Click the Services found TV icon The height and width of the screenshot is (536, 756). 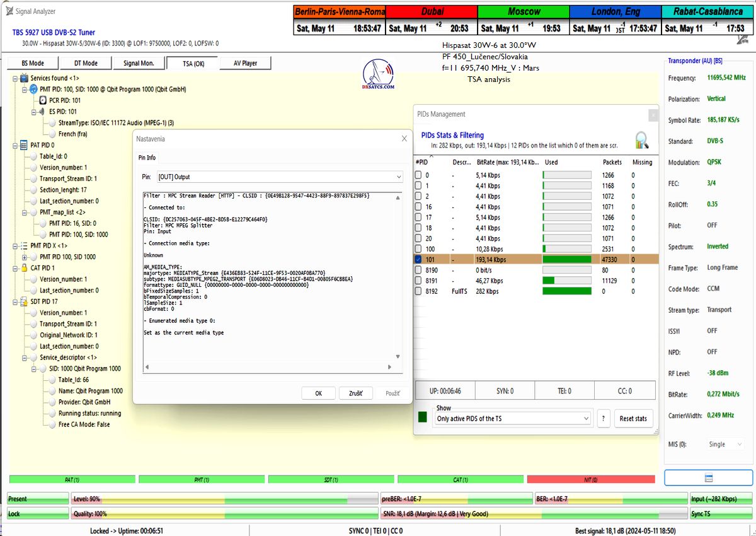(x=24, y=78)
